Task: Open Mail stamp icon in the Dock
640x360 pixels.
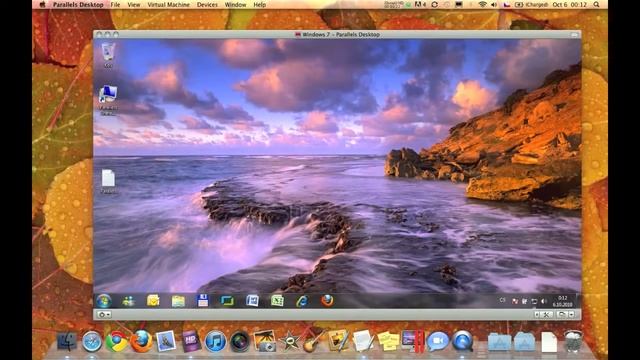Action: point(166,341)
